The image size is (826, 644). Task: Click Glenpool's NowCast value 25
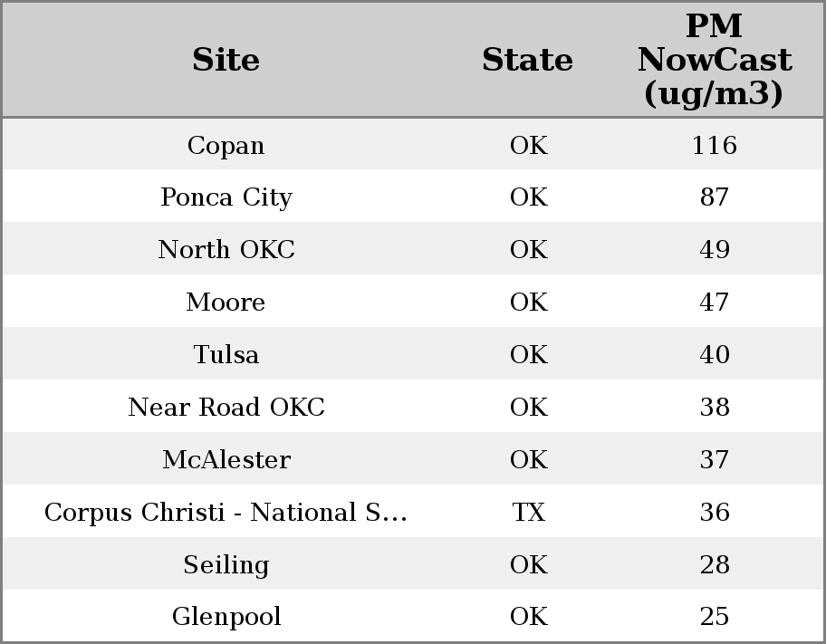point(714,617)
